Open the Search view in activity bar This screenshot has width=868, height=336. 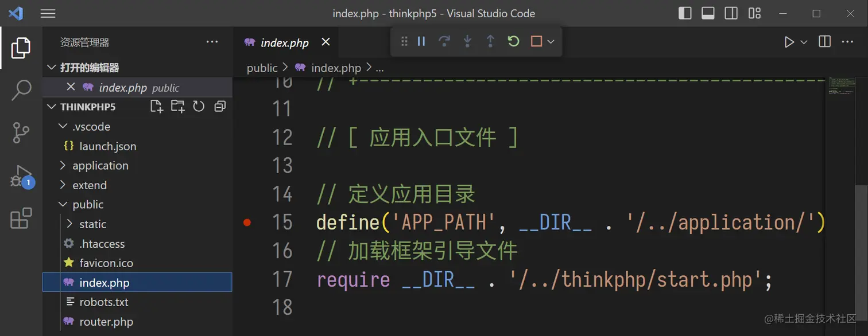(21, 90)
